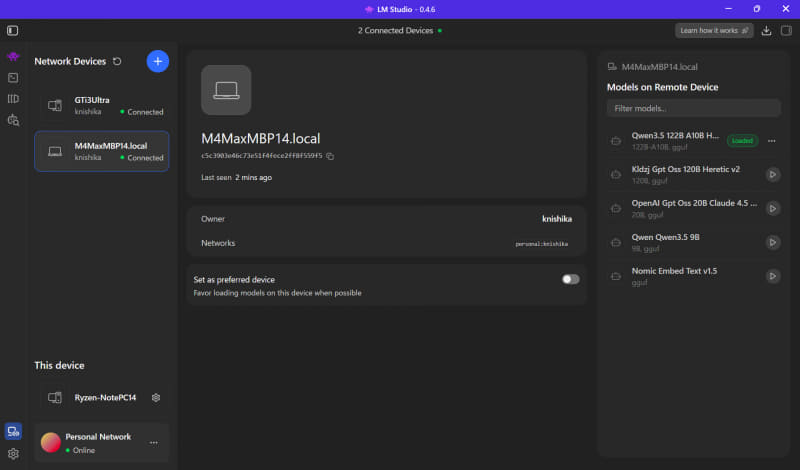Click robot icon beside Qwen3.5 122B
This screenshot has height=470, width=800.
coord(616,141)
